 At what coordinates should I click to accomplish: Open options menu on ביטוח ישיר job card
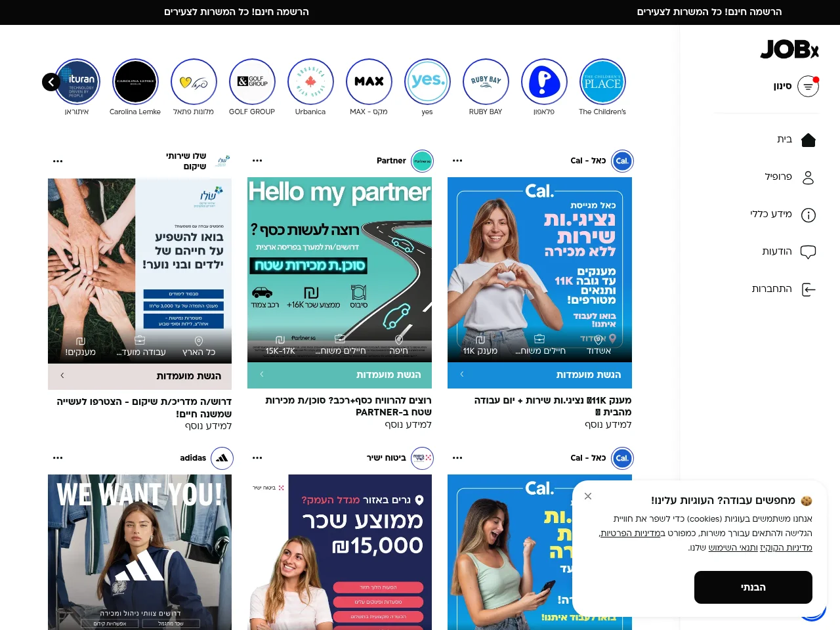pyautogui.click(x=257, y=458)
